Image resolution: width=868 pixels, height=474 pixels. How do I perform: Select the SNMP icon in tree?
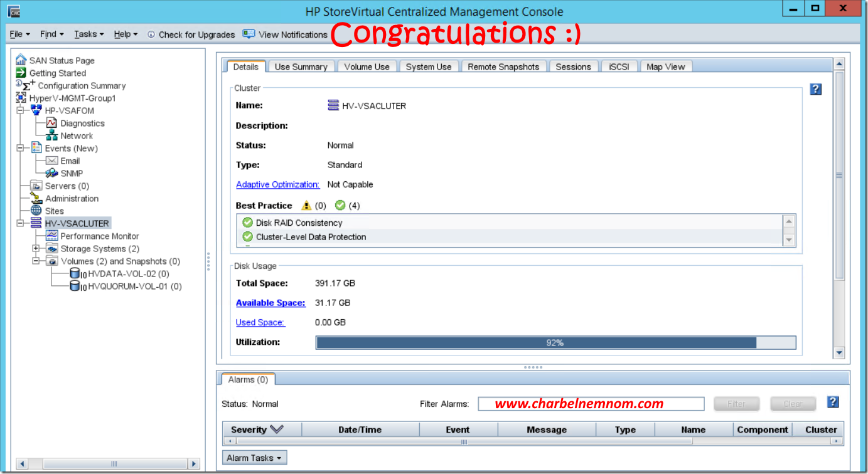click(51, 173)
